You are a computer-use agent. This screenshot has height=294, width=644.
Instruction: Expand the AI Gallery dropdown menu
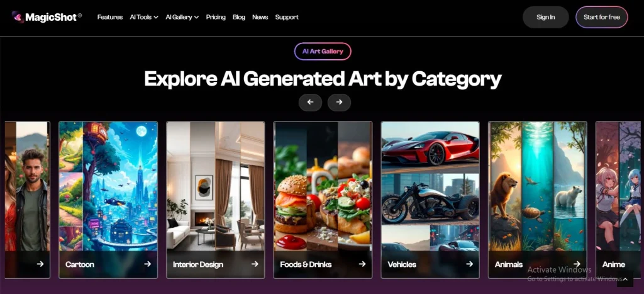pos(182,17)
